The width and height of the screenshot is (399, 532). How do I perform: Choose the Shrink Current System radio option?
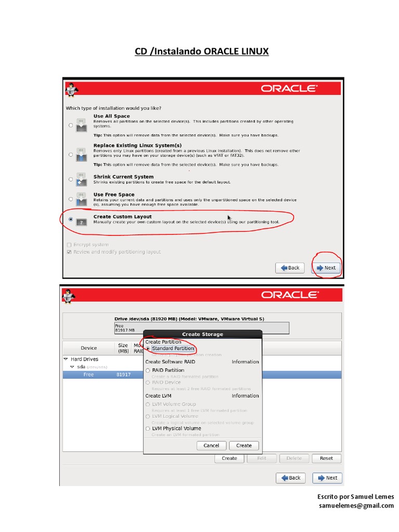point(71,179)
